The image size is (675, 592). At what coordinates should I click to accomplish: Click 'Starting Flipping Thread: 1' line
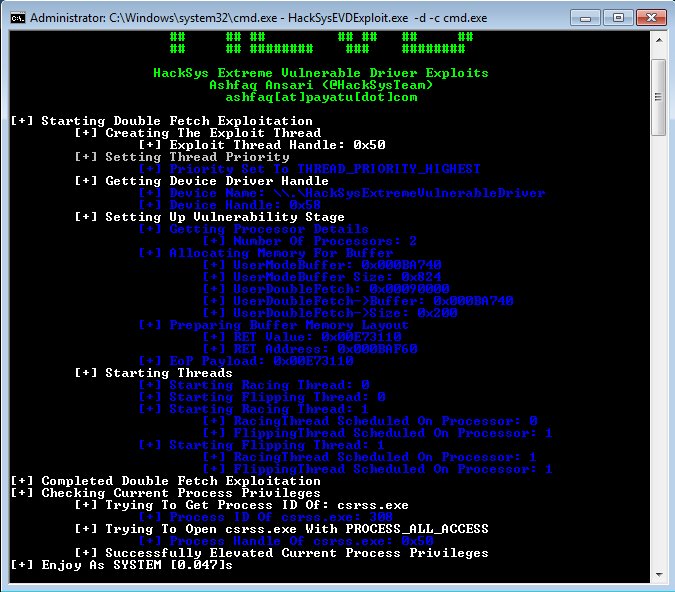(262, 445)
